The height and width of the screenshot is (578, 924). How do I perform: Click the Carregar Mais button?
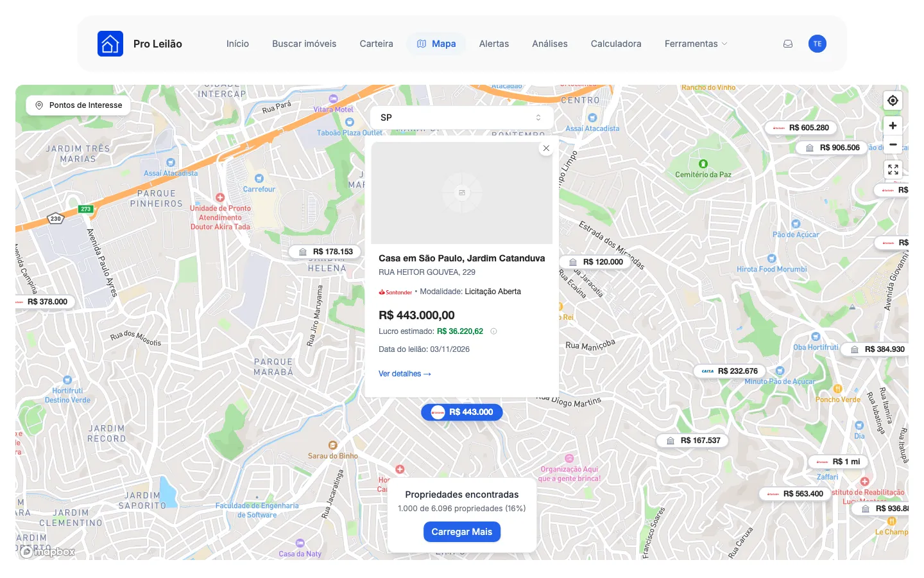coord(462,532)
